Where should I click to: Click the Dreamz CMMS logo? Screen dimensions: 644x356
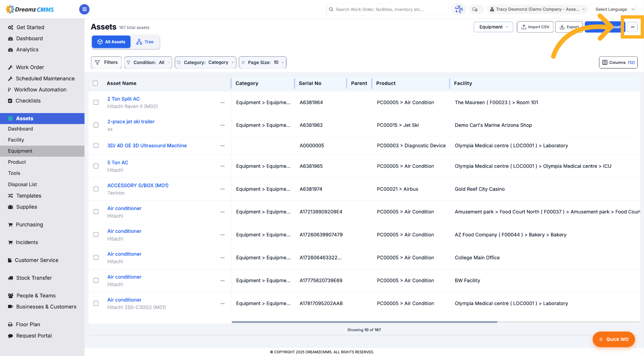(x=30, y=9)
